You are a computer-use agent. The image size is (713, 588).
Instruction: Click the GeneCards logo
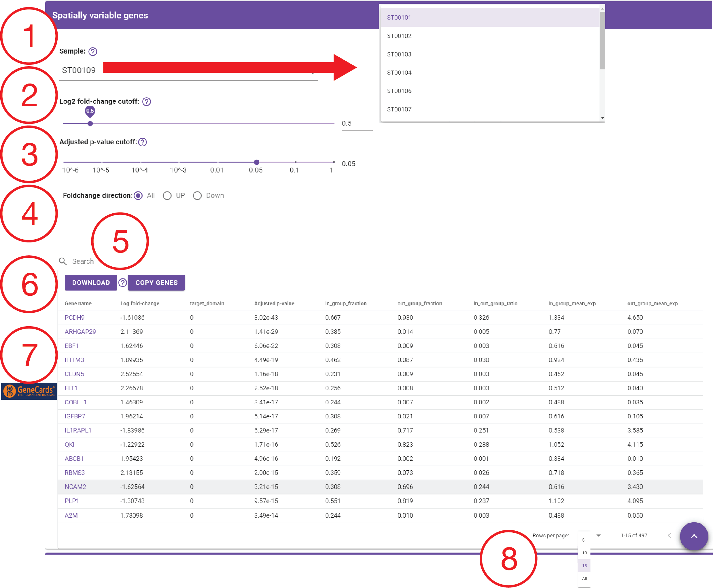29,391
